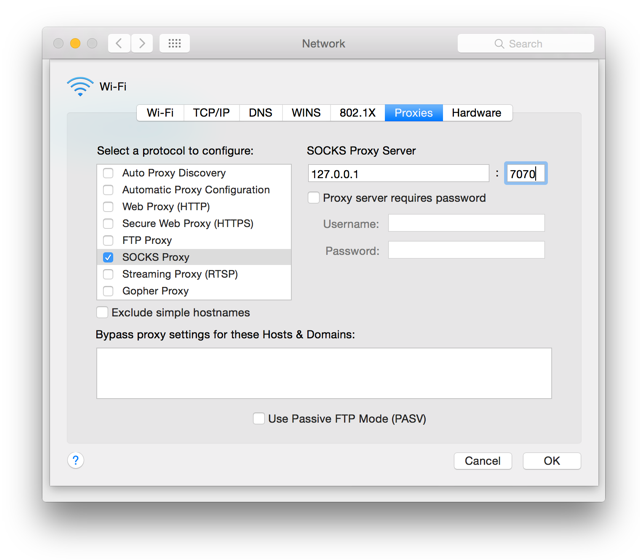Enable Auto Proxy Discovery checkbox
The height and width of the screenshot is (560, 640).
tap(108, 173)
